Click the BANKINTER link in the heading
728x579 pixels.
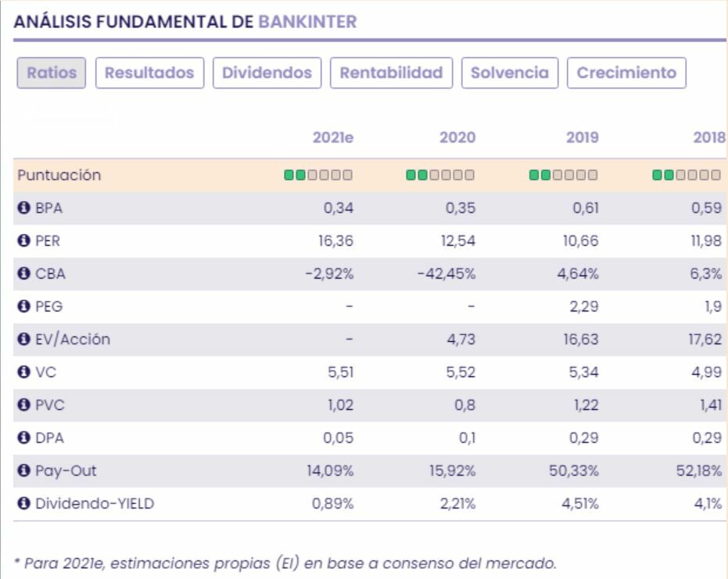(x=307, y=22)
